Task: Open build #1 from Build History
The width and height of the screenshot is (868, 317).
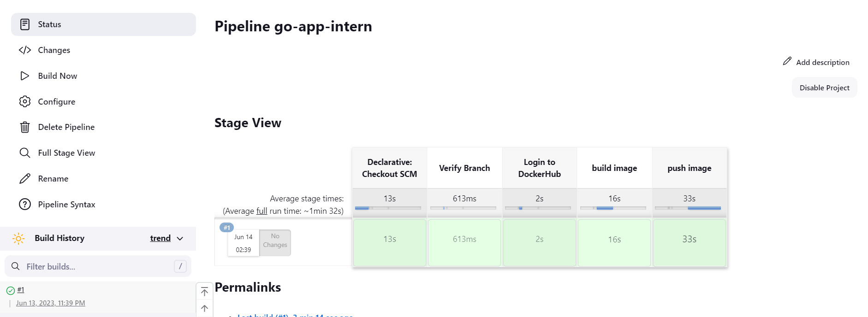Action: click(x=21, y=289)
